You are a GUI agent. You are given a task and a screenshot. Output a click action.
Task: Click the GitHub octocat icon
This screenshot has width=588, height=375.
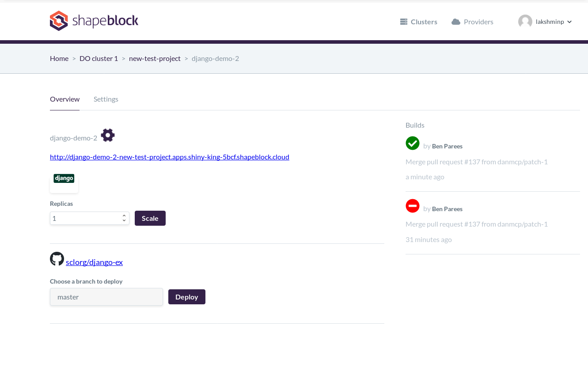(57, 259)
